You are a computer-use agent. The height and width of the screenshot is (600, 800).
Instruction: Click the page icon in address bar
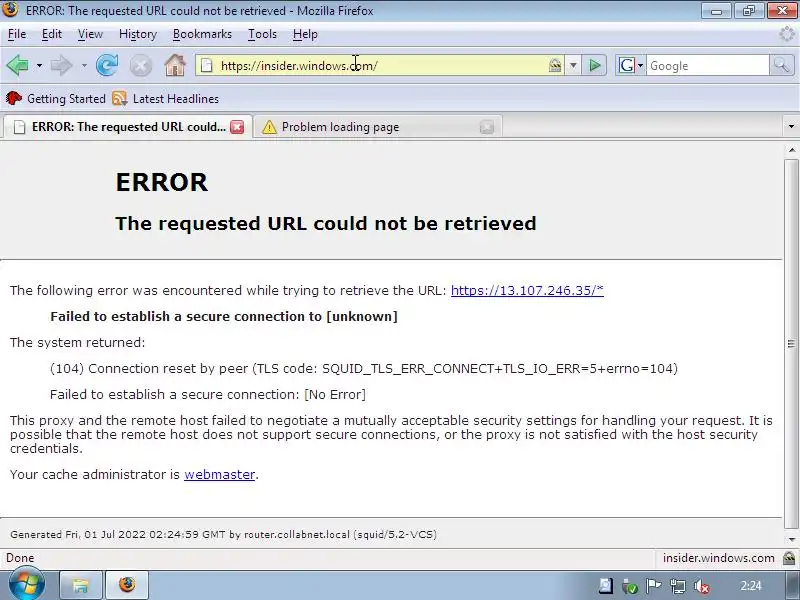click(206, 65)
